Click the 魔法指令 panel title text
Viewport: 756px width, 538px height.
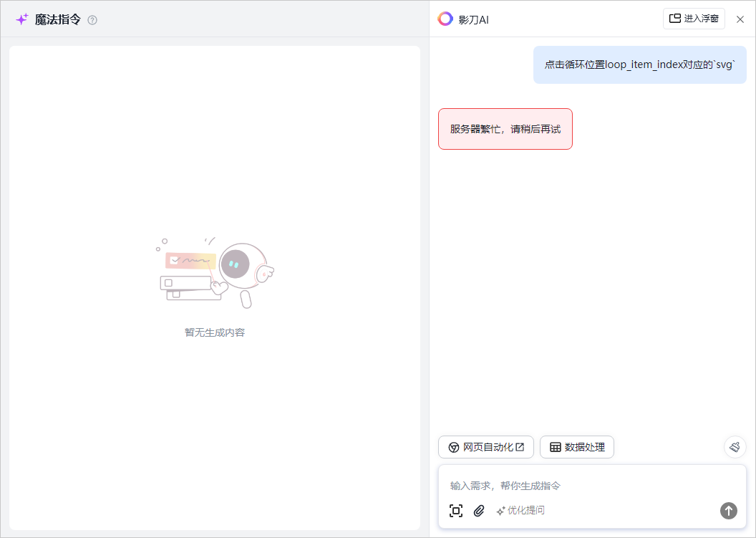tap(58, 19)
